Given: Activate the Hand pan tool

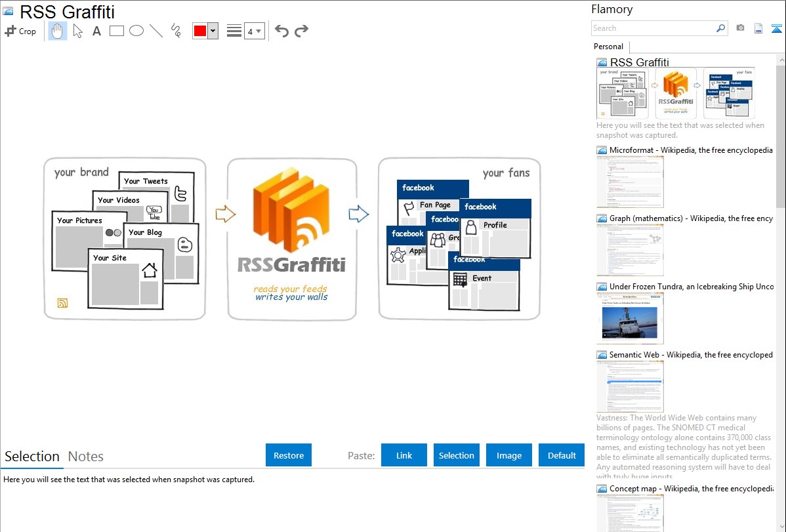Looking at the screenshot, I should tap(58, 31).
